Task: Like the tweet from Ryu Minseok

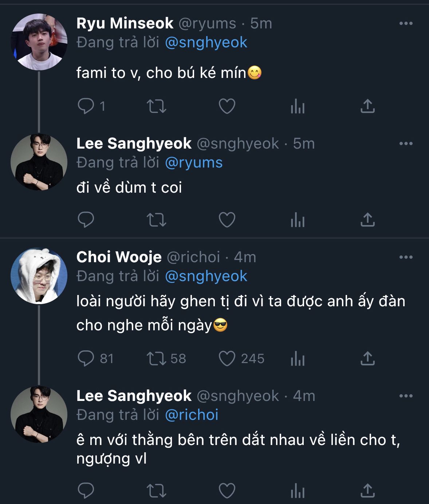Action: tap(227, 106)
